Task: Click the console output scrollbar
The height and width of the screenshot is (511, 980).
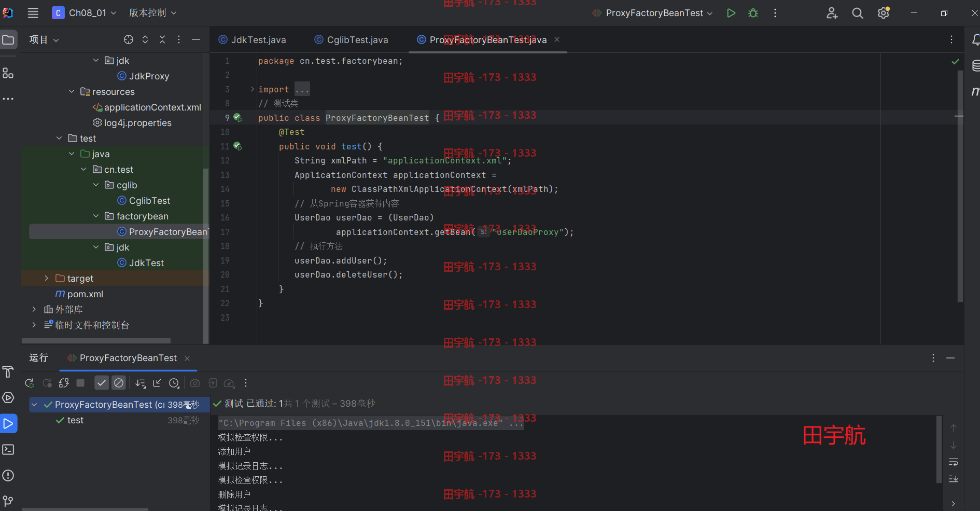Action: click(939, 449)
